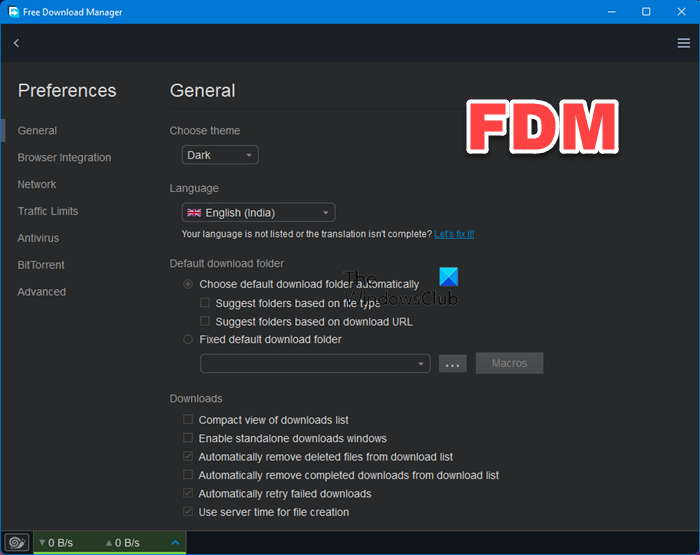Enable Suggest folders based on download URL

205,321
